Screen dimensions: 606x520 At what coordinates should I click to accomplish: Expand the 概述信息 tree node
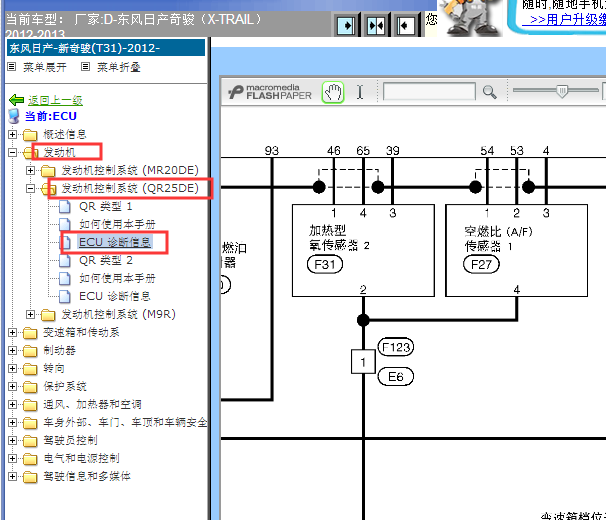point(12,135)
